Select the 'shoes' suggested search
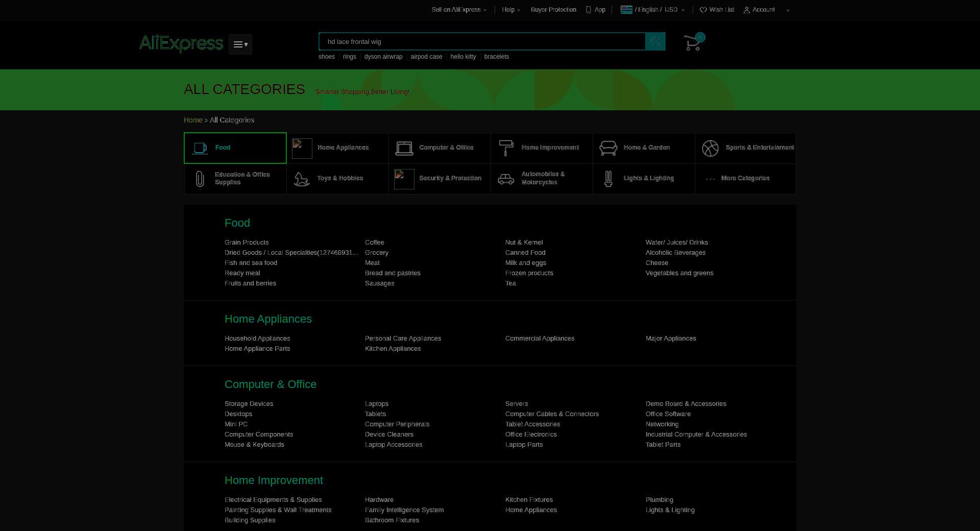The height and width of the screenshot is (531, 980). click(327, 57)
